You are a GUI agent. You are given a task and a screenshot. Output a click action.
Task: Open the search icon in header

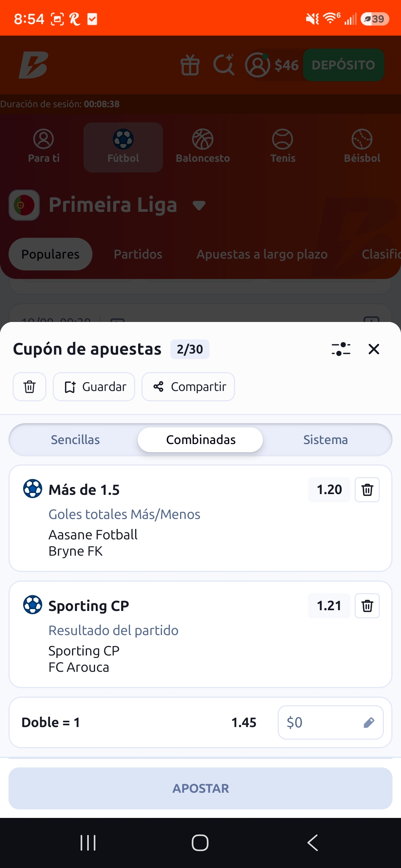click(x=224, y=65)
